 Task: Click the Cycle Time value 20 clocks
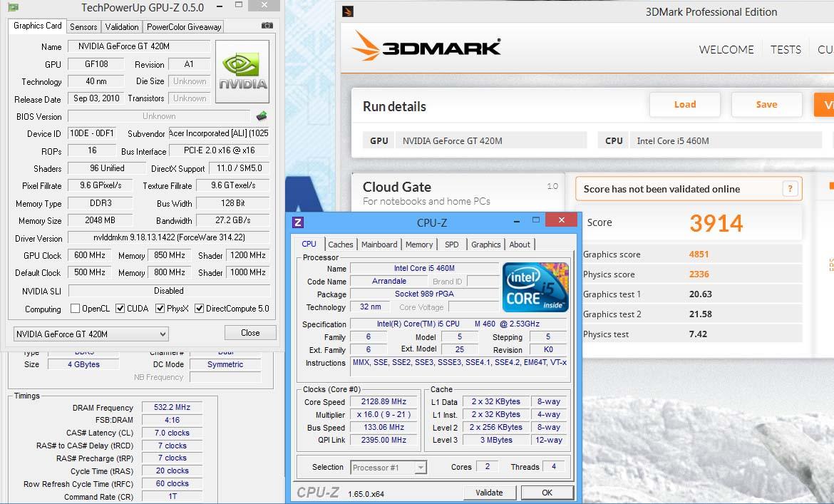pos(172,471)
